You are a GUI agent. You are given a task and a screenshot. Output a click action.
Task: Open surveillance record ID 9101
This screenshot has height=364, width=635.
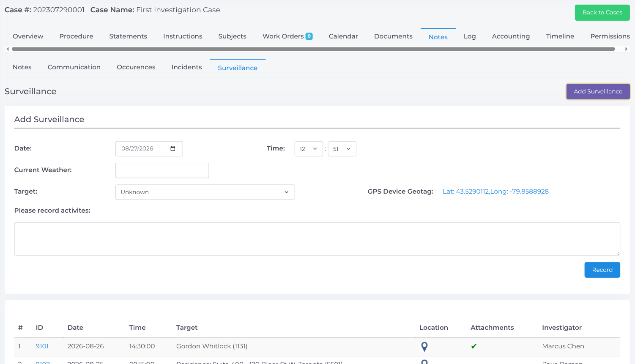click(42, 346)
